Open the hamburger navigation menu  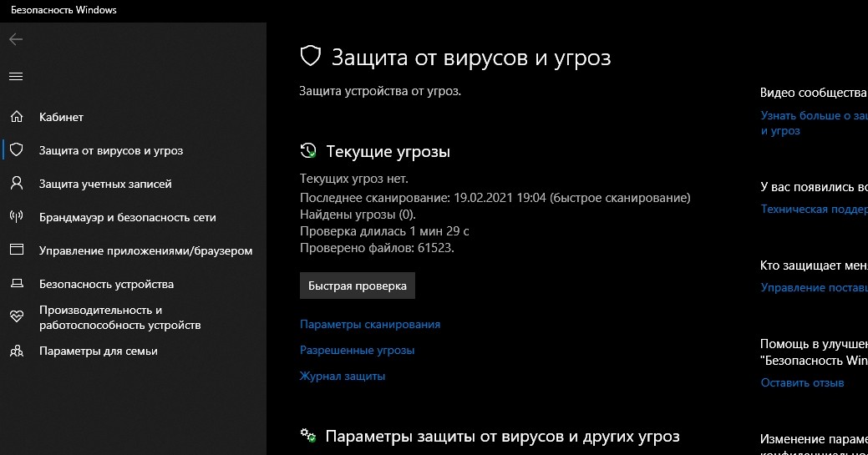click(x=16, y=76)
